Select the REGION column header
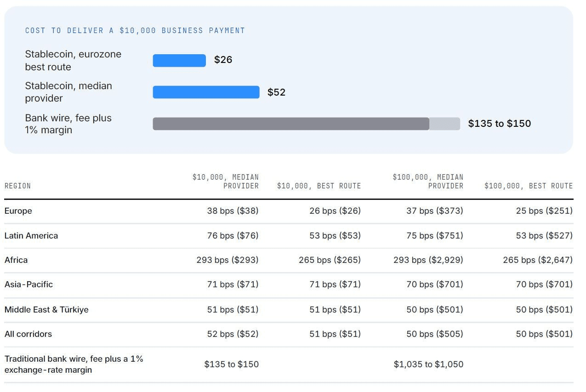Screen dimensions: 586x392 pos(17,186)
